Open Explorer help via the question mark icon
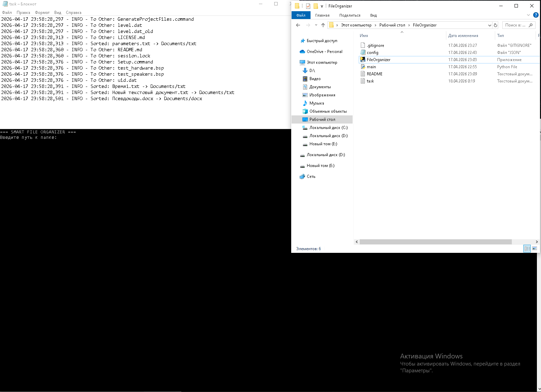541x392 pixels. point(536,15)
